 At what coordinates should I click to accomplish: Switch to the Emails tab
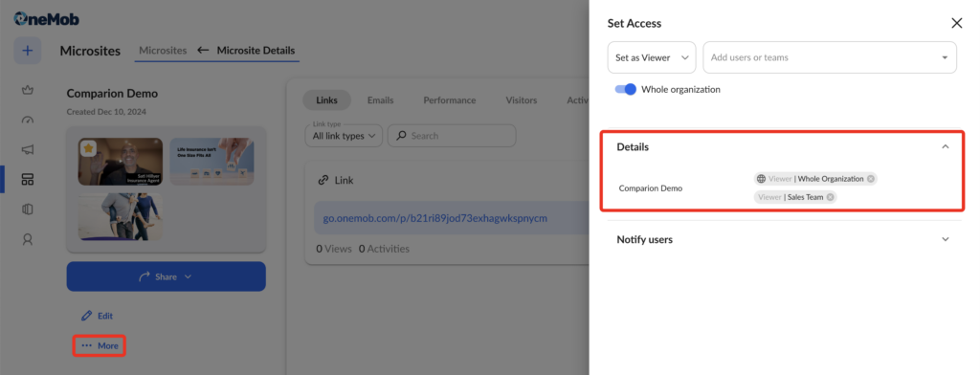click(x=380, y=100)
